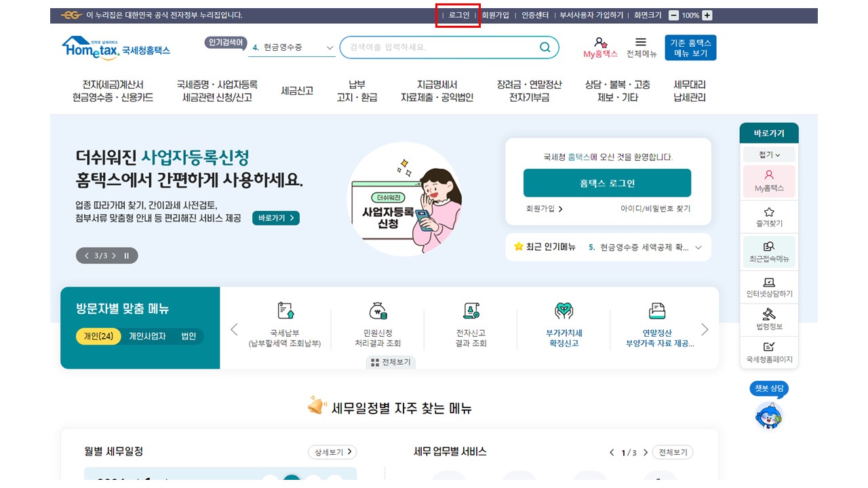Open 민원신청 처리결과 조회 icon
Screen dimensions: 868x488
378,324
